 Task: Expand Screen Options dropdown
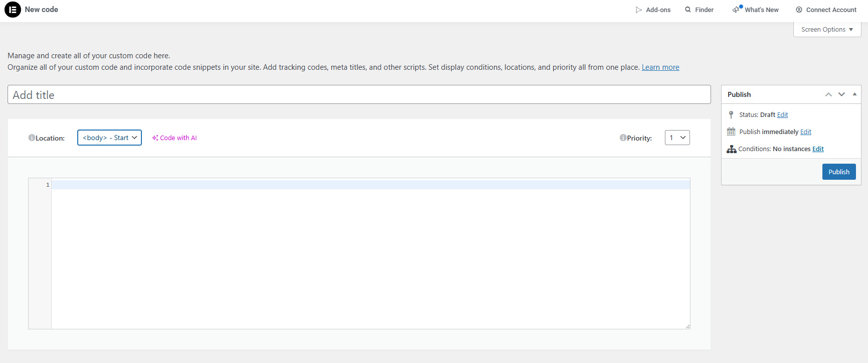[x=827, y=30]
